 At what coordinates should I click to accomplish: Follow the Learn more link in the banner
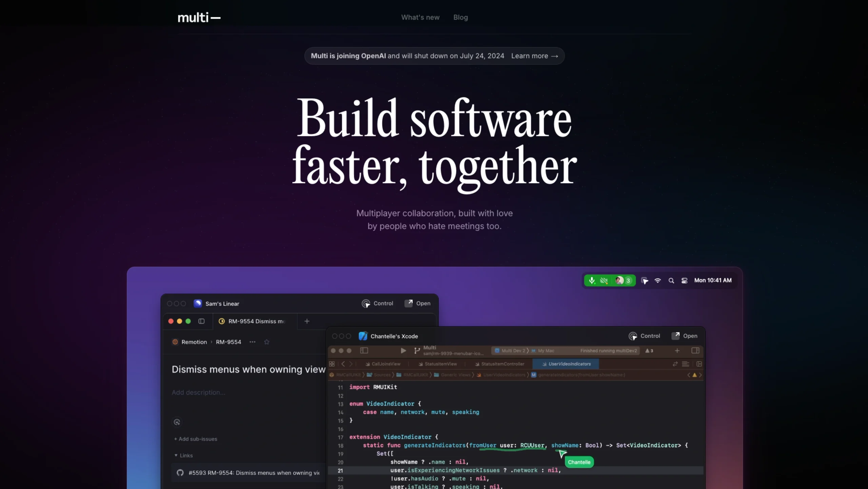[x=534, y=56]
